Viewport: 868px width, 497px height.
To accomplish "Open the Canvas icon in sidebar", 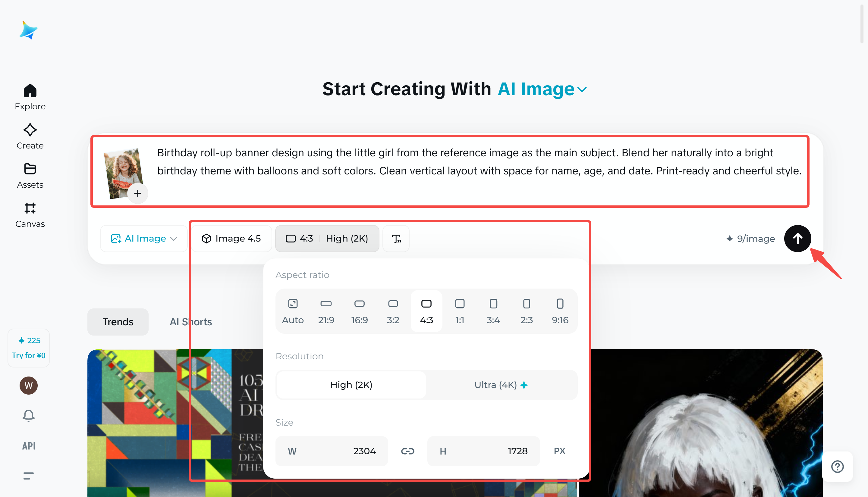I will [30, 208].
